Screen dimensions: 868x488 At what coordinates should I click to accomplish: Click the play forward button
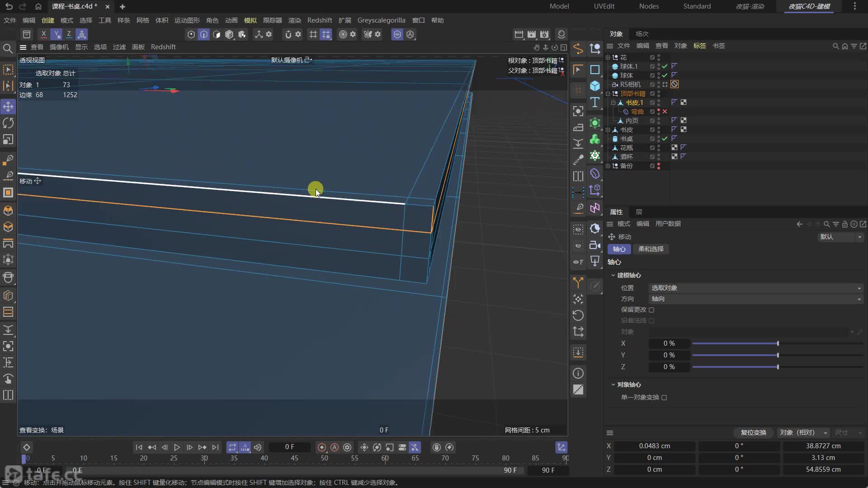(x=177, y=447)
